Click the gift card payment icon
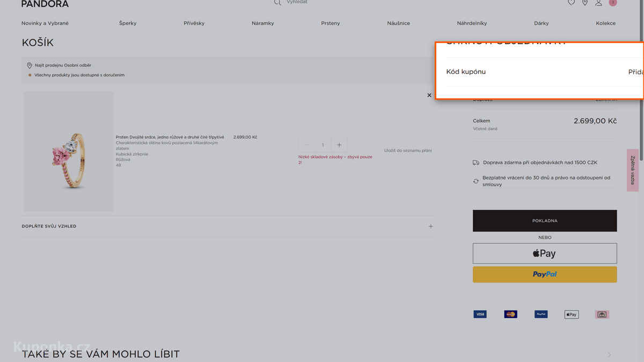Screen dimensions: 644x362 point(602,314)
